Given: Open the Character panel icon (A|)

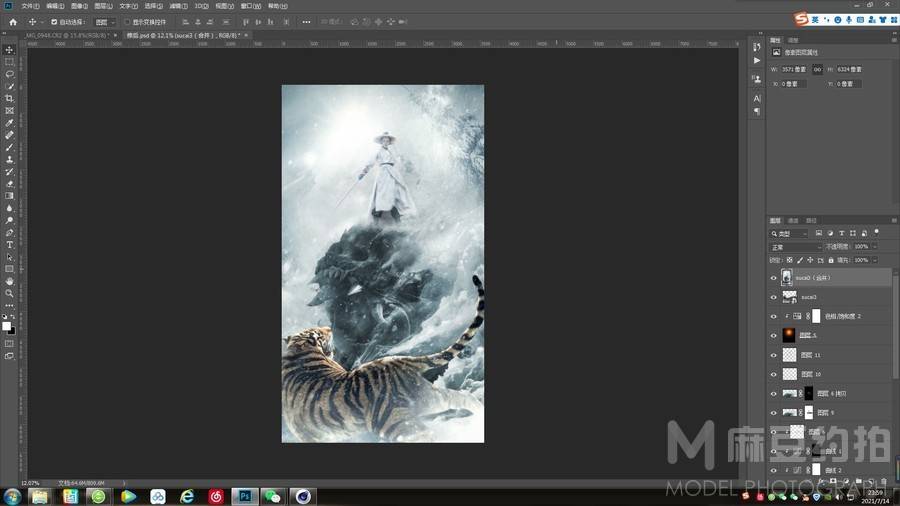Looking at the screenshot, I should (757, 99).
